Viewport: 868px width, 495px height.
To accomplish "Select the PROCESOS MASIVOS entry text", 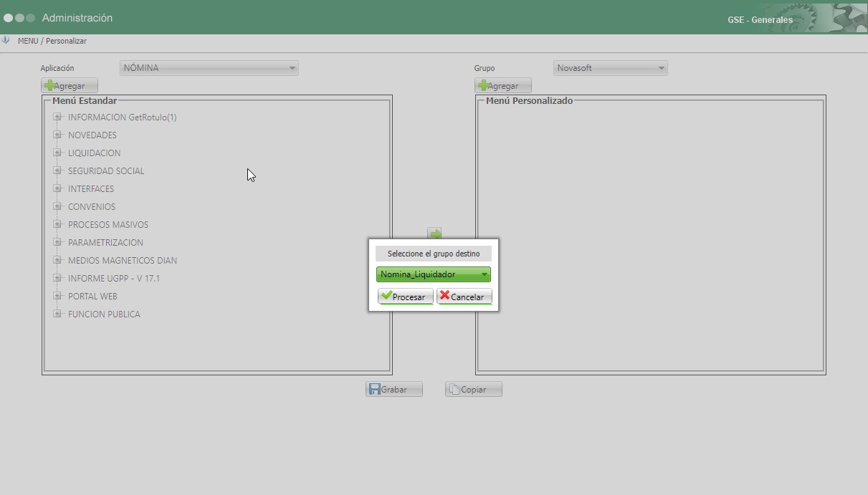I will tap(108, 224).
